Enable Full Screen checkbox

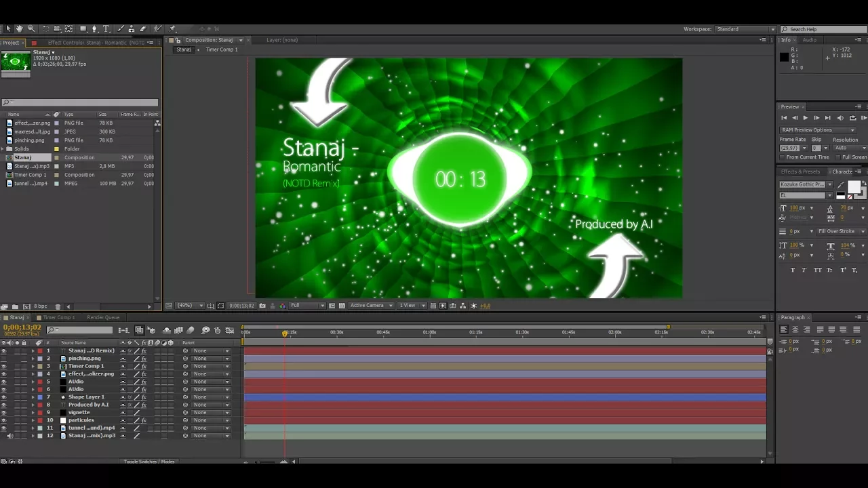pos(839,157)
